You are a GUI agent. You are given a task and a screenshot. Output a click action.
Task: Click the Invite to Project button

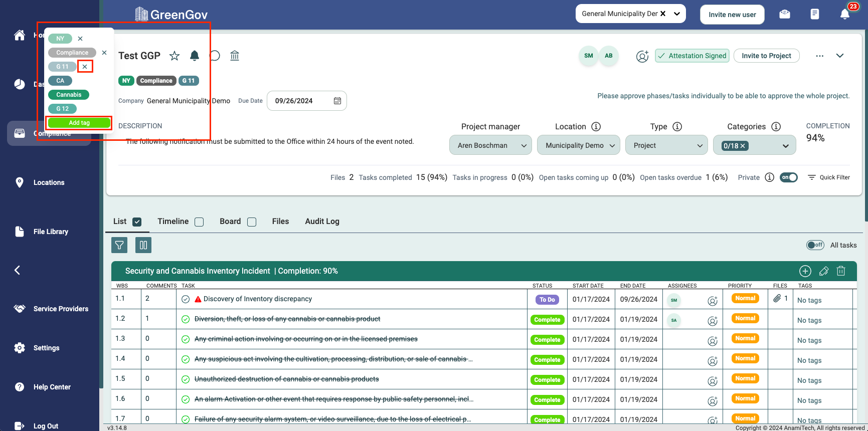pyautogui.click(x=766, y=56)
